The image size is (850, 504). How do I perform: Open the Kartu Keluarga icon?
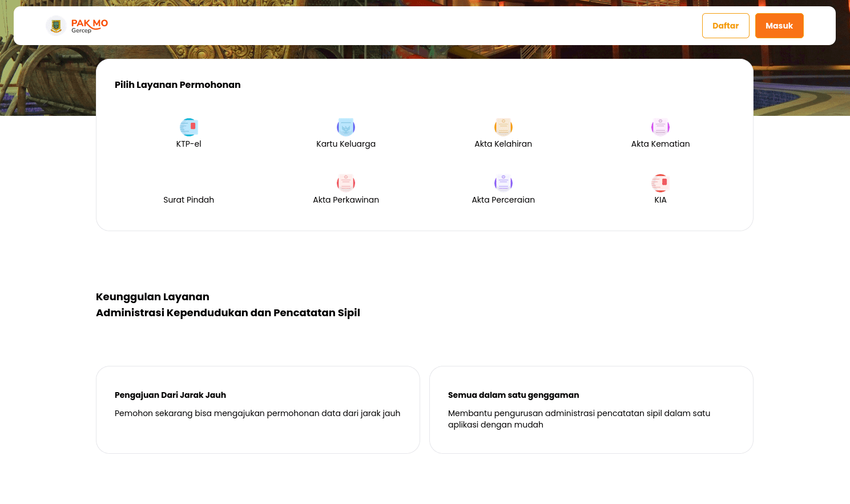point(346,127)
